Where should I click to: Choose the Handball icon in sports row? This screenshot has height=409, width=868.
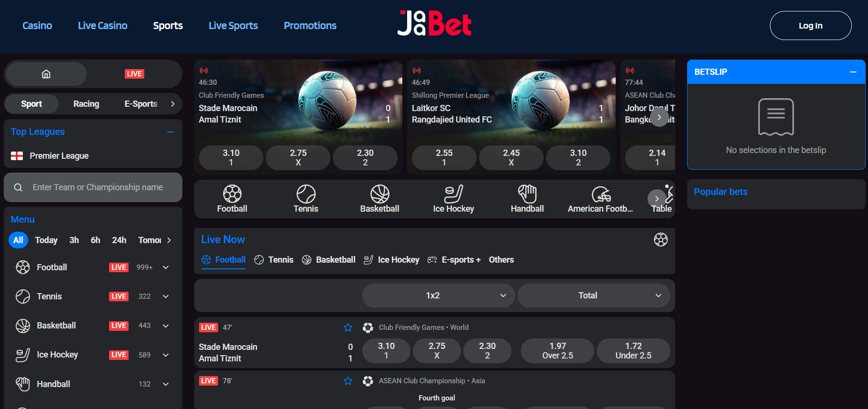(527, 194)
